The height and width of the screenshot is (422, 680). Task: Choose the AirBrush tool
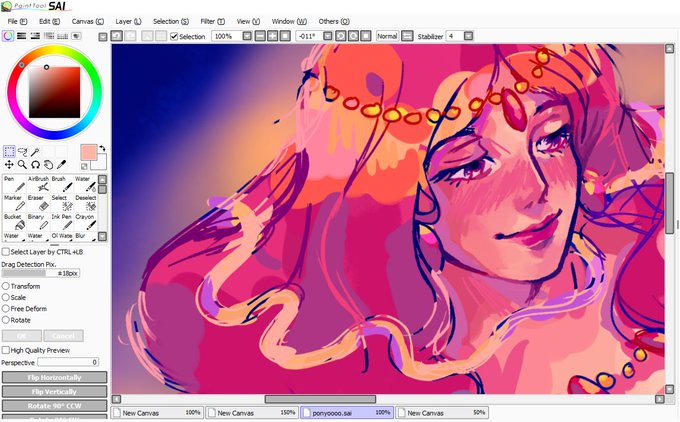38,184
